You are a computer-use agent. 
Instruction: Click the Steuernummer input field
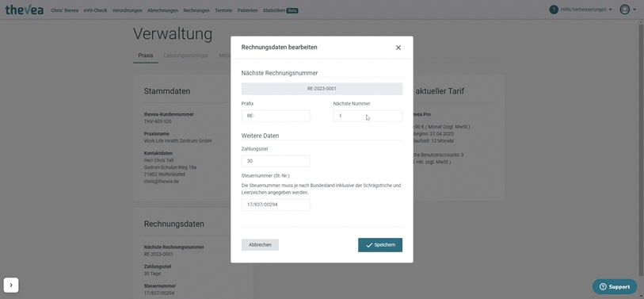point(276,205)
